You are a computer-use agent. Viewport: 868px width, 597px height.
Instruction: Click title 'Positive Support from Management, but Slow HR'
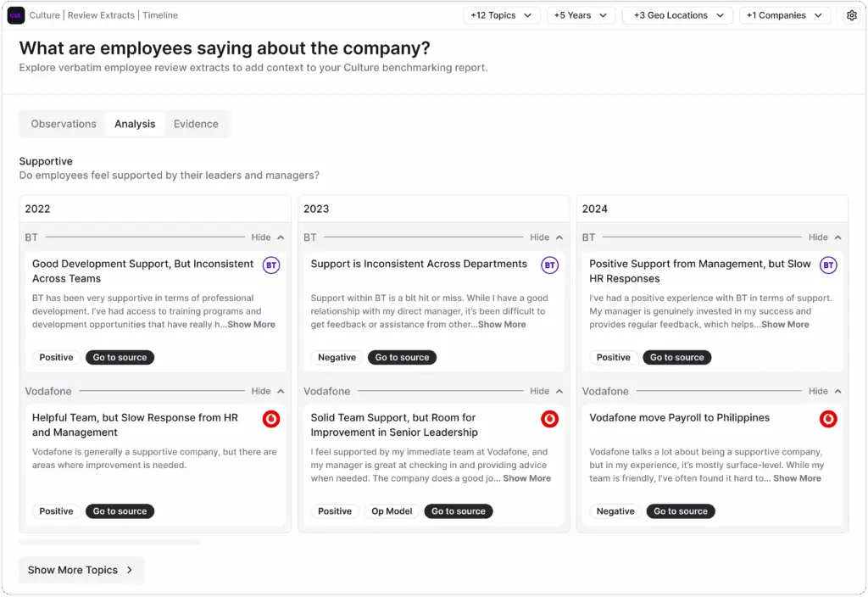(699, 271)
